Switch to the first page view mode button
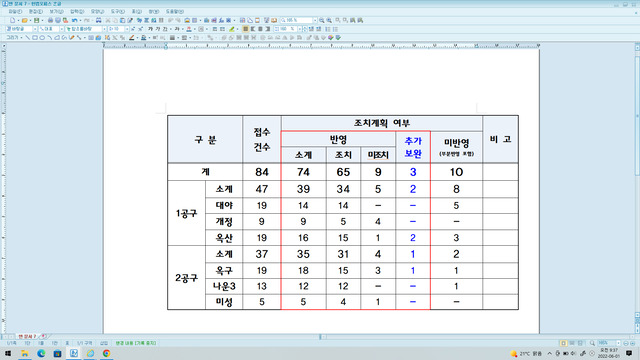Image resolution: width=640 pixels, height=360 pixels. (x=563, y=343)
